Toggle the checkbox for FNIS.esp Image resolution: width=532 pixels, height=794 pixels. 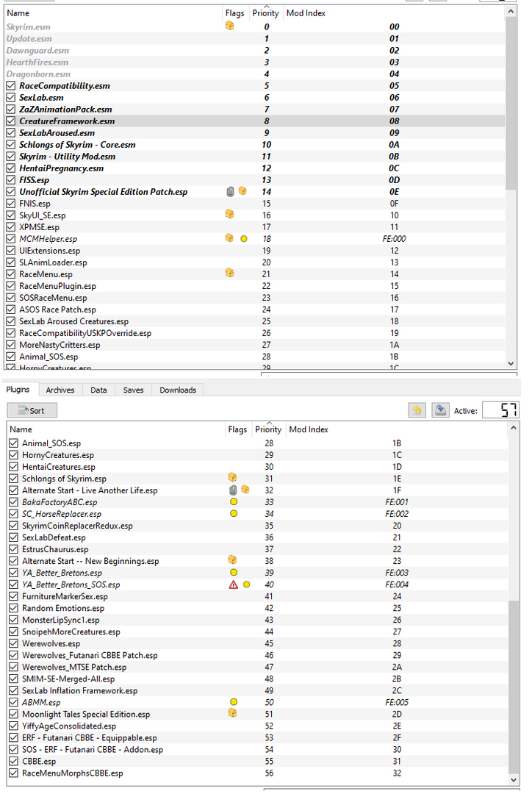click(x=11, y=203)
